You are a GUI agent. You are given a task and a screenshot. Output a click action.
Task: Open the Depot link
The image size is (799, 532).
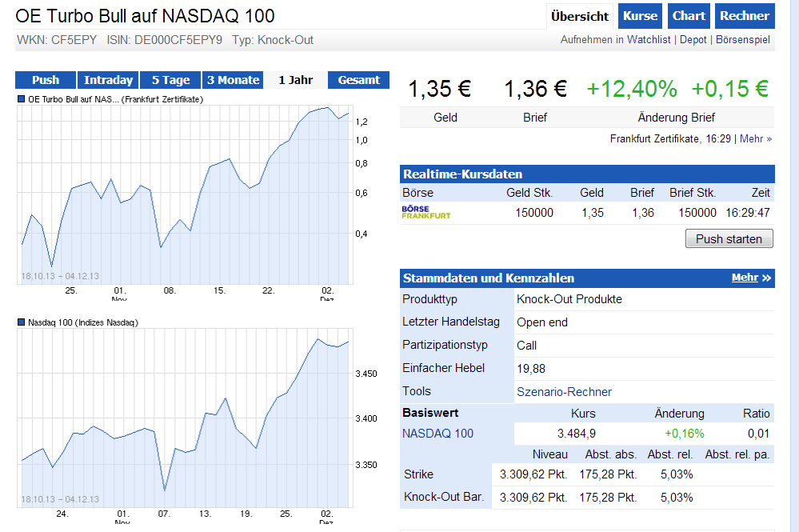tap(693, 40)
